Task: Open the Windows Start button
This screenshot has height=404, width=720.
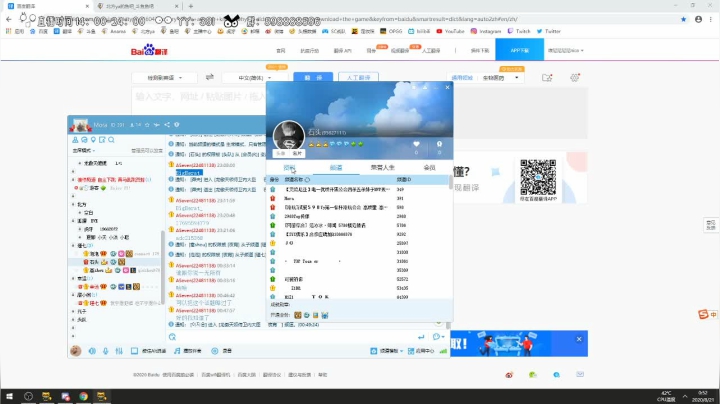Action: (9, 396)
